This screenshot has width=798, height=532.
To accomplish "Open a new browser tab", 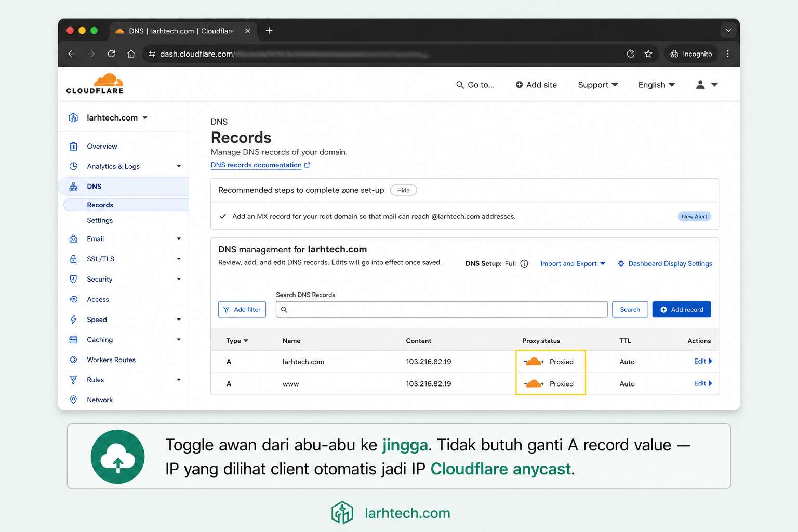I will (269, 31).
